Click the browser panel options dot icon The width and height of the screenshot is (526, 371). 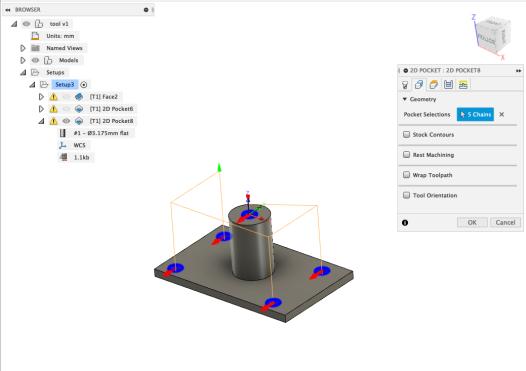146,10
